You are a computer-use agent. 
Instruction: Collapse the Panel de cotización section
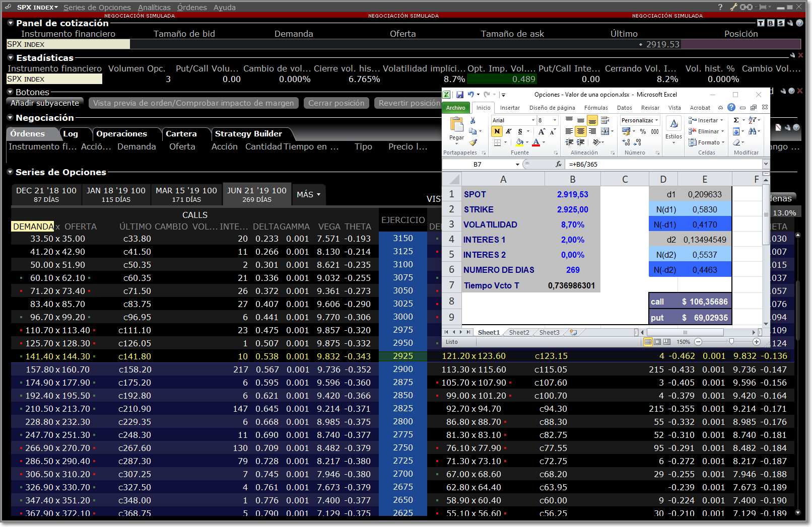10,23
